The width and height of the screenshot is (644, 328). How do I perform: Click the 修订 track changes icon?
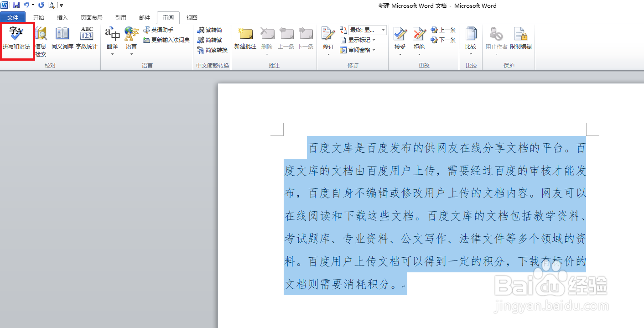point(328,34)
